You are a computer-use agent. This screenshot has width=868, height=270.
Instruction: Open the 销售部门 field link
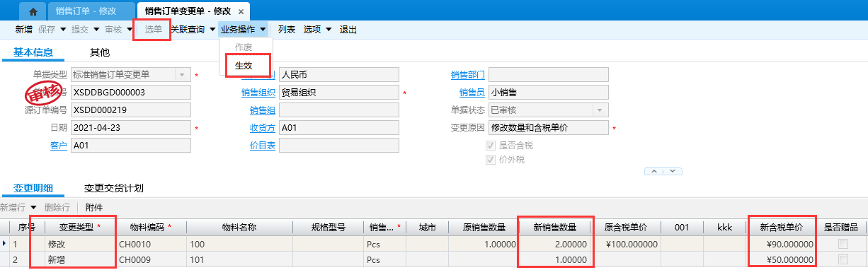click(x=468, y=75)
